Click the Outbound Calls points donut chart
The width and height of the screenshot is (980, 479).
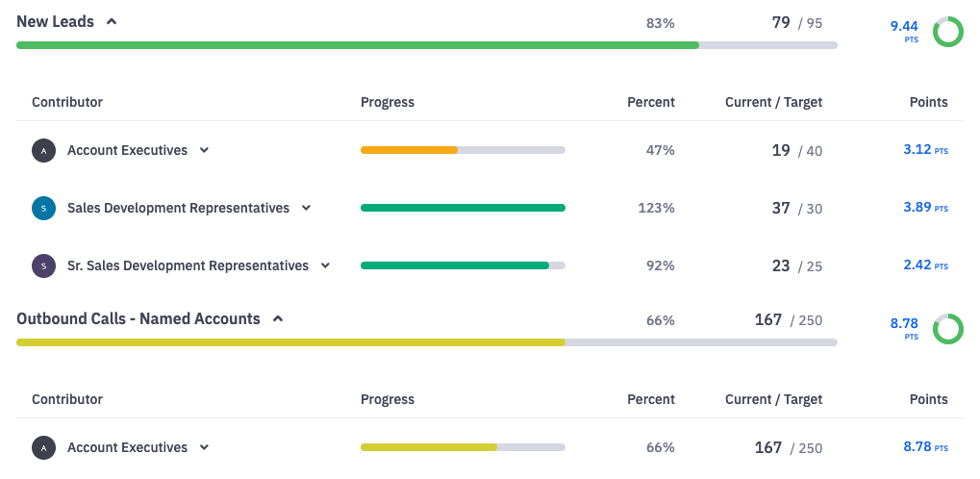point(948,329)
